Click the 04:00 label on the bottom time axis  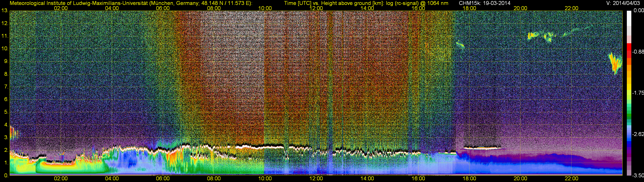[112, 179]
